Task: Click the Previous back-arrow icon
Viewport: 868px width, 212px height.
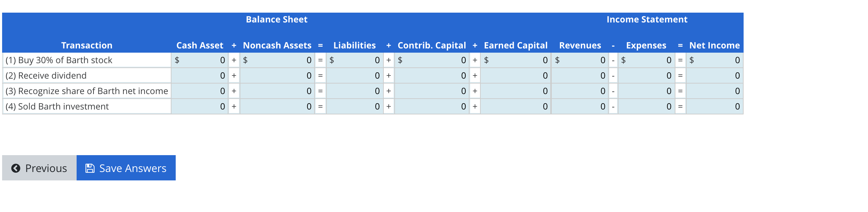Action: point(15,168)
